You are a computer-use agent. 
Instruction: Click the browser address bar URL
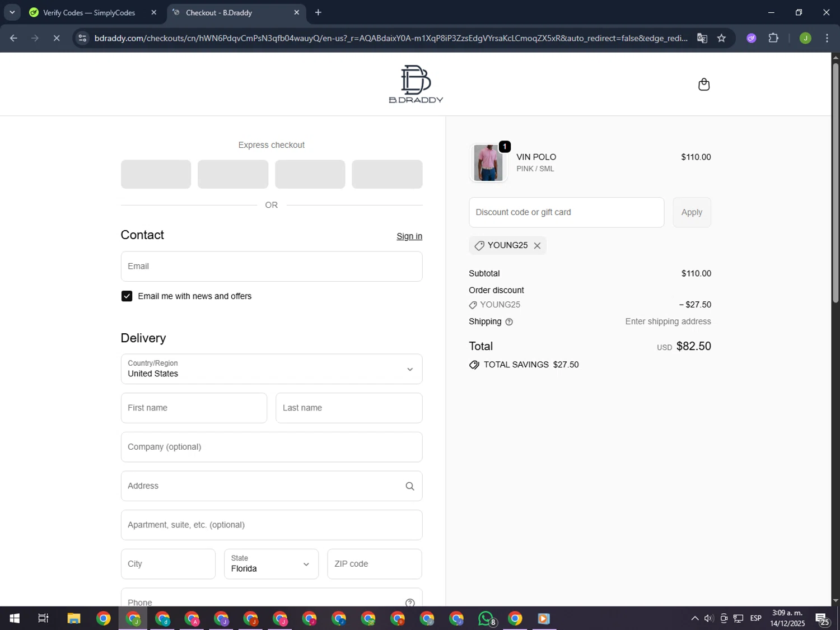391,38
